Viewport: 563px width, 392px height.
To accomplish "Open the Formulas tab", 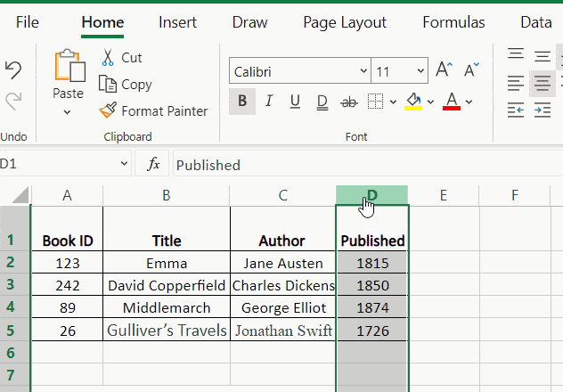I will click(453, 22).
